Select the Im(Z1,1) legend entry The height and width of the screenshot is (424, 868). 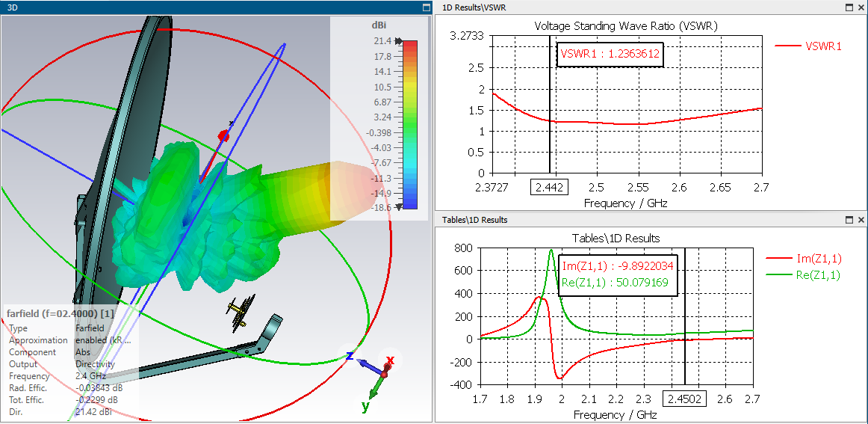(x=803, y=258)
